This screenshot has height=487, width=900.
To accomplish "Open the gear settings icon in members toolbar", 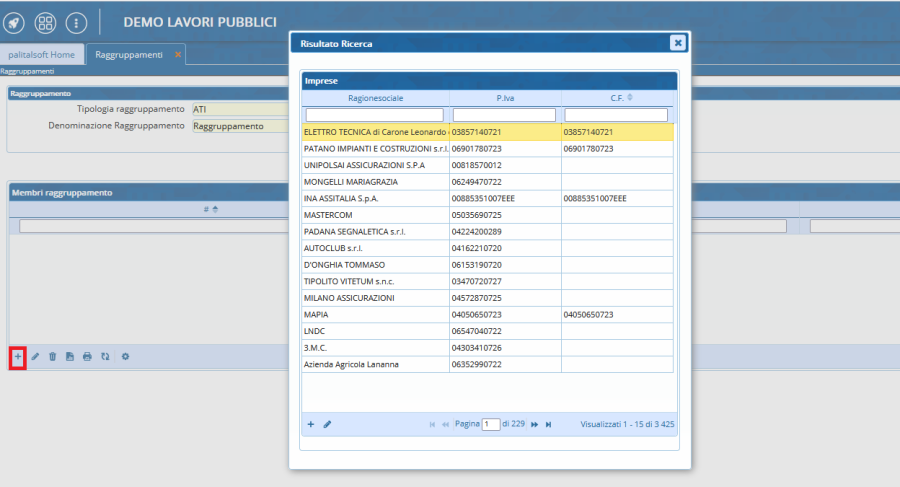I will coord(125,356).
